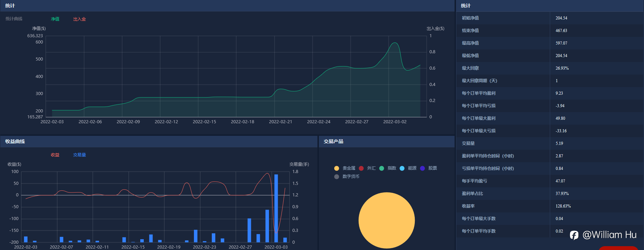
Task: Click the 最大回撤 statistics row
Action: pos(549,68)
